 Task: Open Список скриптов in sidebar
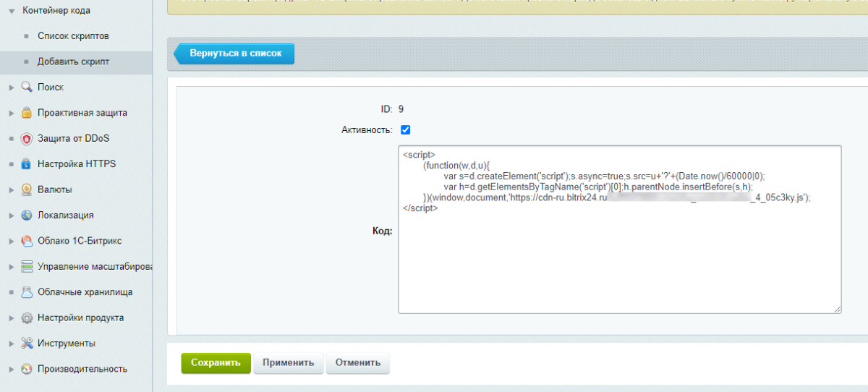pos(73,36)
